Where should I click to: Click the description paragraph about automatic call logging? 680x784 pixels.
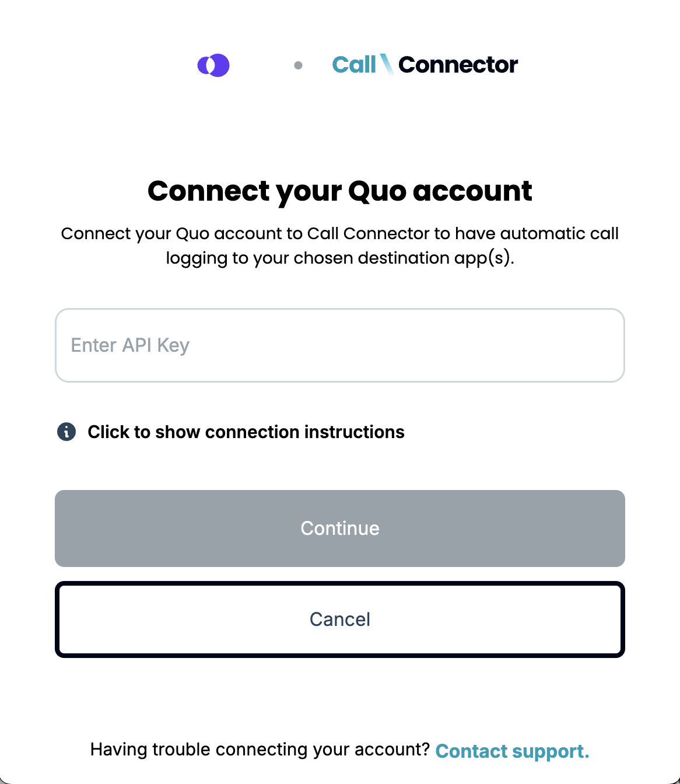(339, 233)
